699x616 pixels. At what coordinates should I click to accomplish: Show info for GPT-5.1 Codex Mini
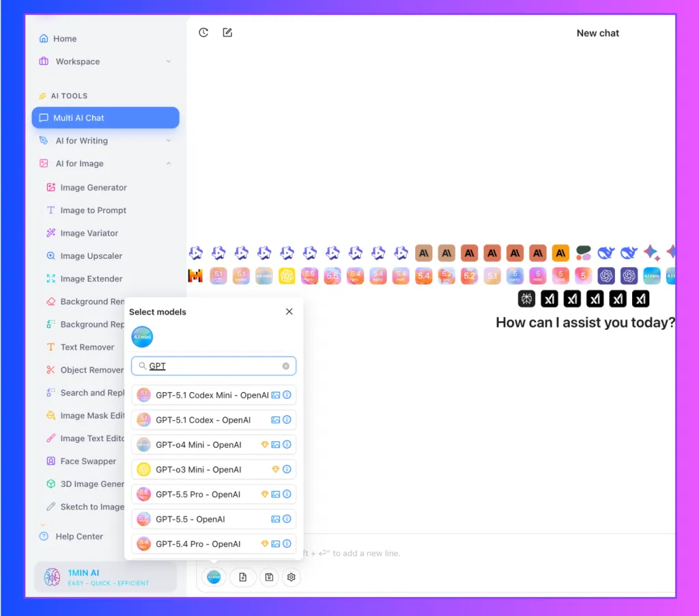[x=287, y=395]
